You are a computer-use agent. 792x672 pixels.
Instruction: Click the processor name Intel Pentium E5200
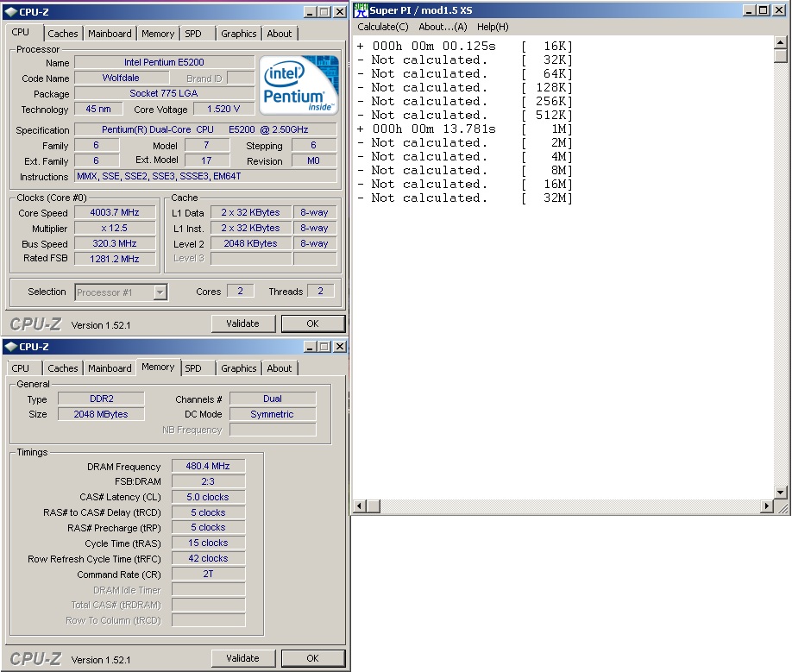click(x=164, y=62)
